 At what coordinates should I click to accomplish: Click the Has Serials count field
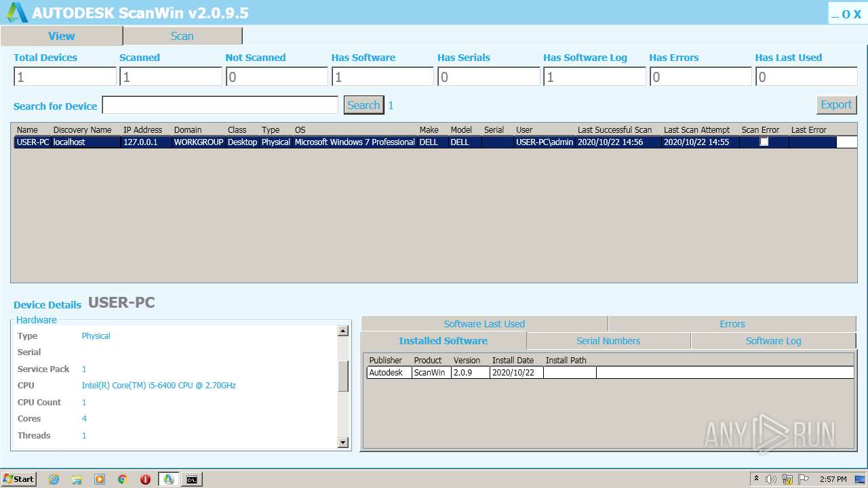click(x=488, y=77)
